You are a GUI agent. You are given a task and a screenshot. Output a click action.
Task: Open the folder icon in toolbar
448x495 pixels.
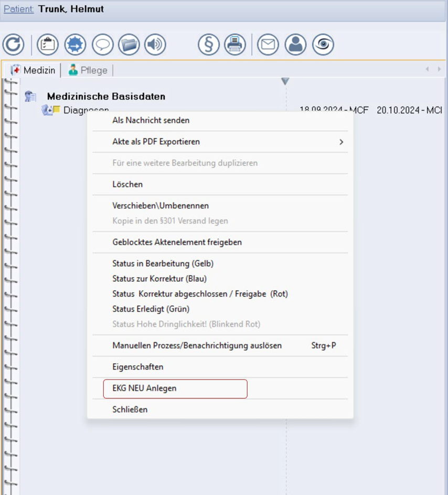coord(129,45)
